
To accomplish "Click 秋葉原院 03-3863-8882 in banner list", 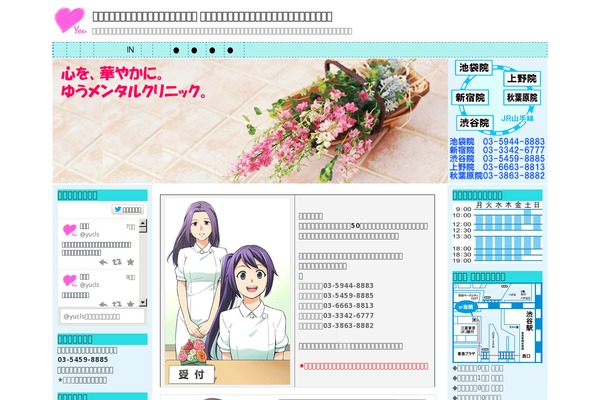I will pos(497,176).
